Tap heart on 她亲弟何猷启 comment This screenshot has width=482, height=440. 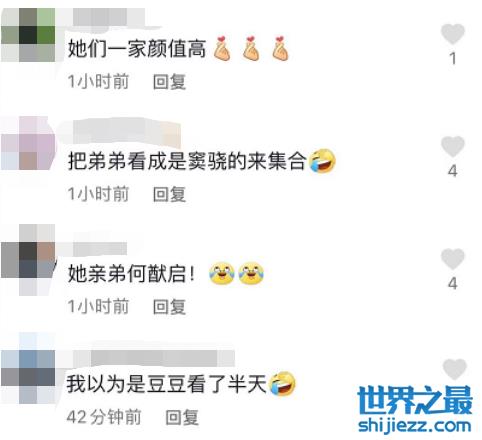point(453,259)
